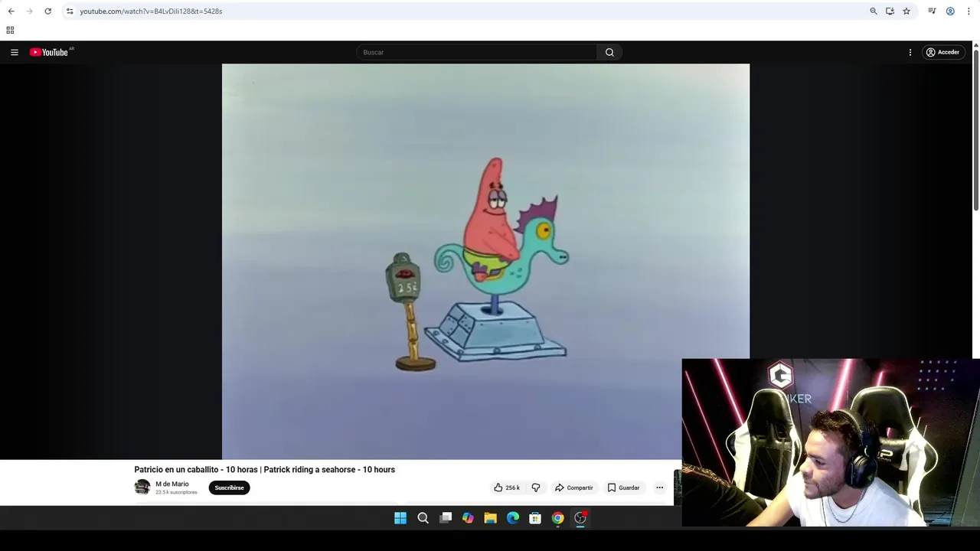Open the media control icon in Chrome toolbar
Image resolution: width=980 pixels, height=551 pixels.
tap(932, 11)
